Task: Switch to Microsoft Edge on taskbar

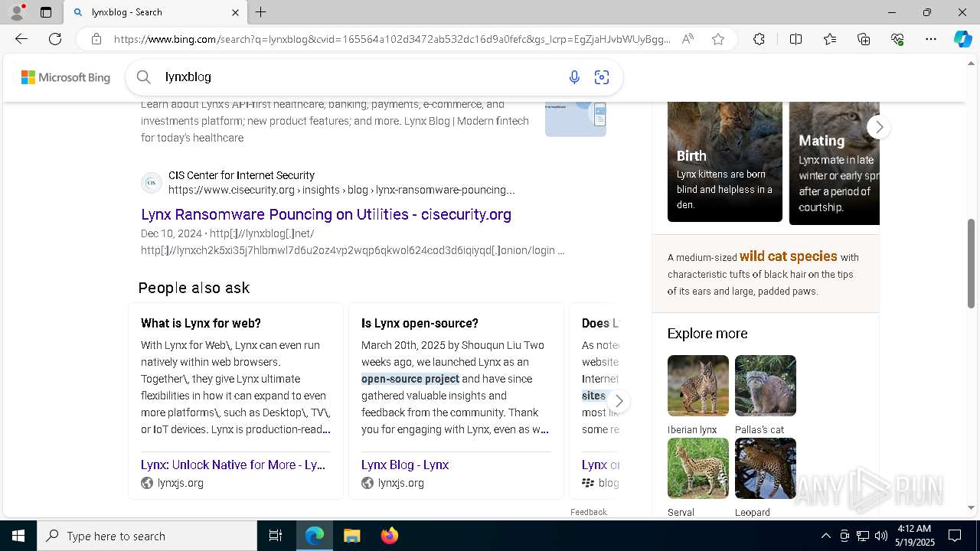Action: coord(315,536)
